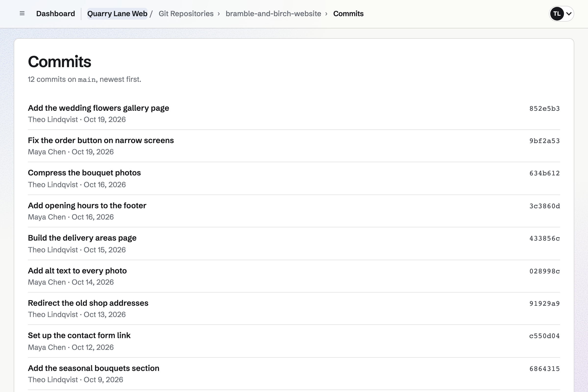588x392 pixels.
Task: Click 'Maya Chen · Oct 14, 2026' author line
Action: coord(71,282)
